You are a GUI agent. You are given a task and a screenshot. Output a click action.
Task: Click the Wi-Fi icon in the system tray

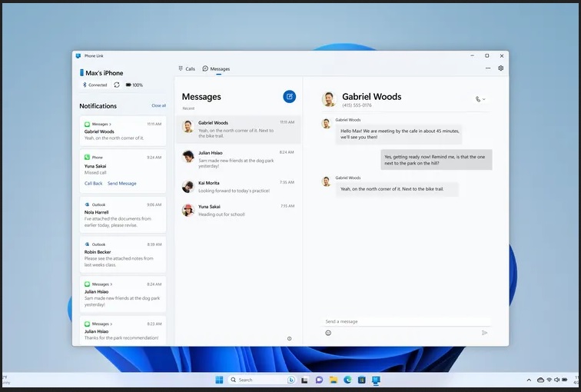click(x=549, y=380)
